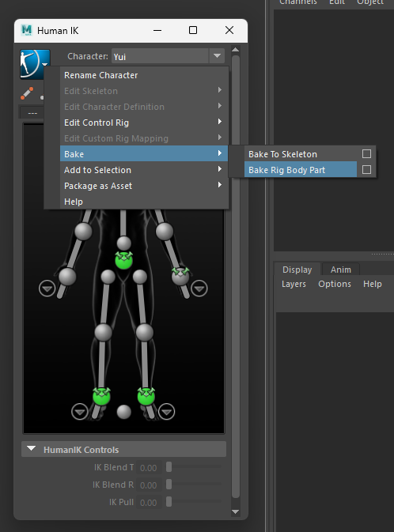Select the right wrist effector sphere
The image size is (394, 532).
[67, 277]
